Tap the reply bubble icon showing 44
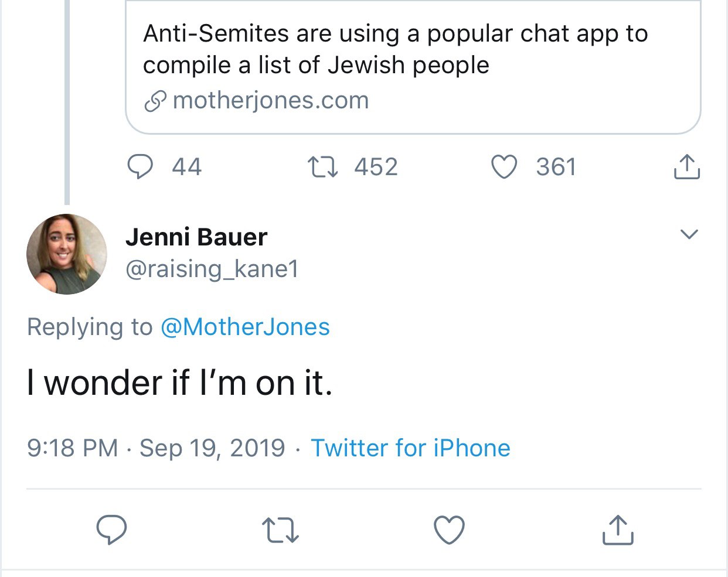Viewport: 728px width, 577px height. click(x=140, y=167)
